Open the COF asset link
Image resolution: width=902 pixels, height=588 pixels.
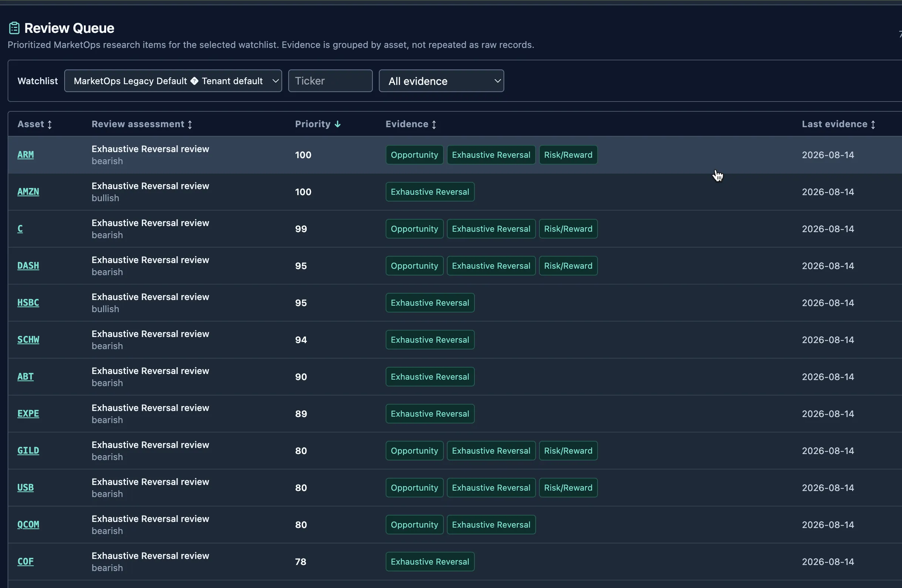click(25, 562)
